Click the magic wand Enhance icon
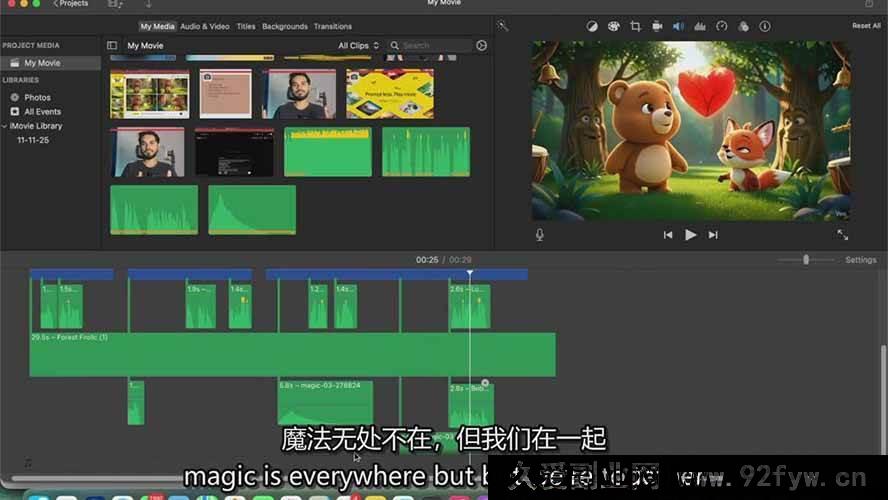 pyautogui.click(x=503, y=26)
